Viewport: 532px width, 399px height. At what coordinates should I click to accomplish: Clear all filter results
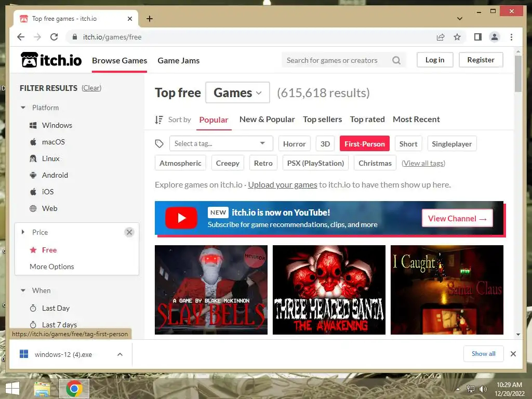pyautogui.click(x=91, y=88)
